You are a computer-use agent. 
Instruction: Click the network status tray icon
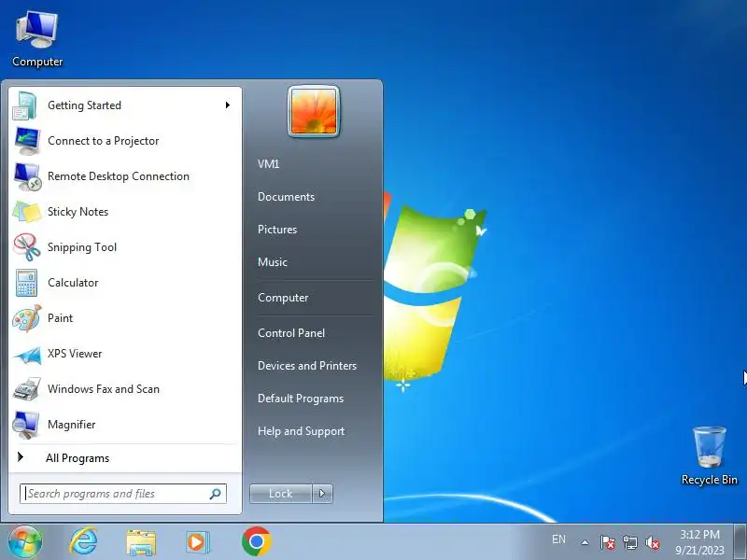coord(629,542)
